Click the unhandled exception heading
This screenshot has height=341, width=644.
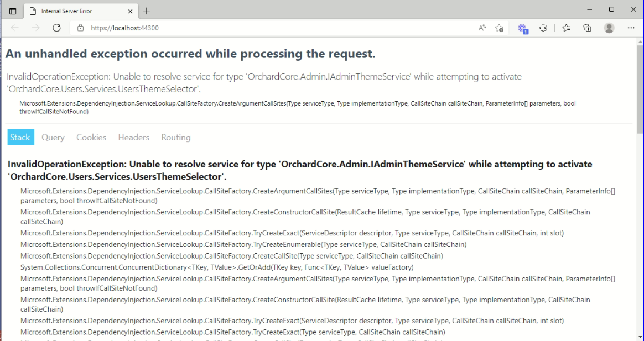(x=190, y=54)
